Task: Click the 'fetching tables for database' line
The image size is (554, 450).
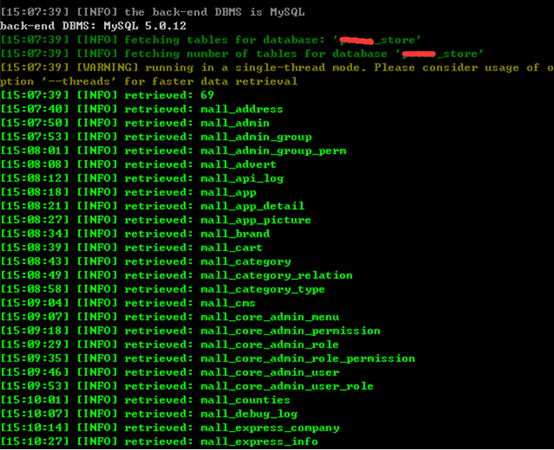Action: coord(210,40)
